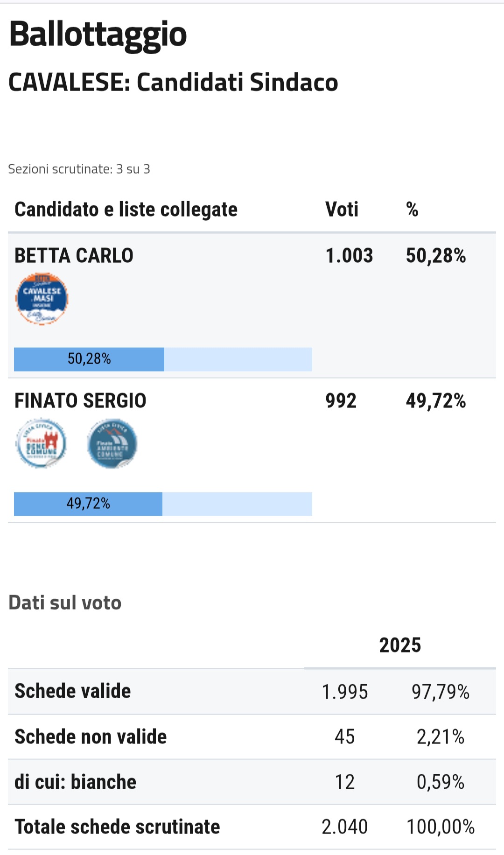This screenshot has width=504, height=855.
Task: Click the 2025 year column header
Action: point(400,645)
